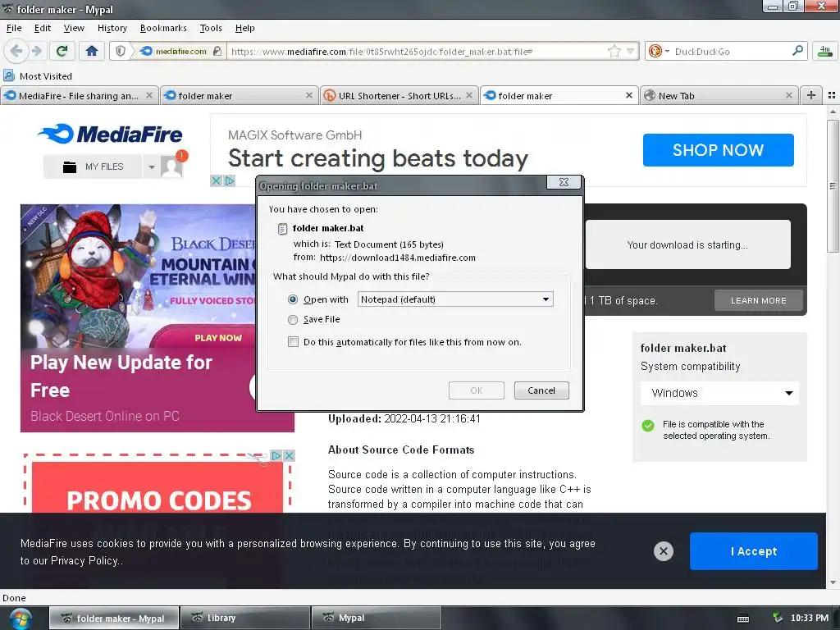Screen dimensions: 840x630
Task: Click OK in the Opening dialog
Action: click(x=477, y=390)
